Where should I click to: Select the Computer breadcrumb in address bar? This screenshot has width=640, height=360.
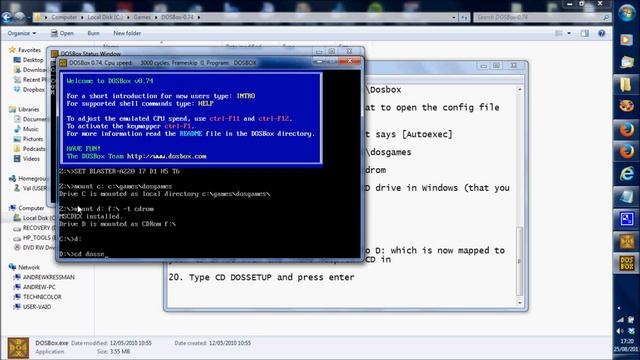click(64, 17)
